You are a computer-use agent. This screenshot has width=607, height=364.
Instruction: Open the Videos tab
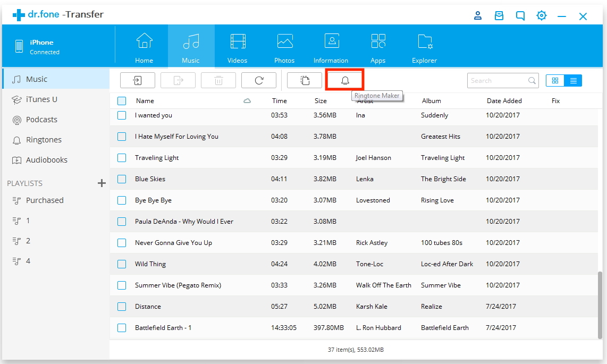click(238, 48)
